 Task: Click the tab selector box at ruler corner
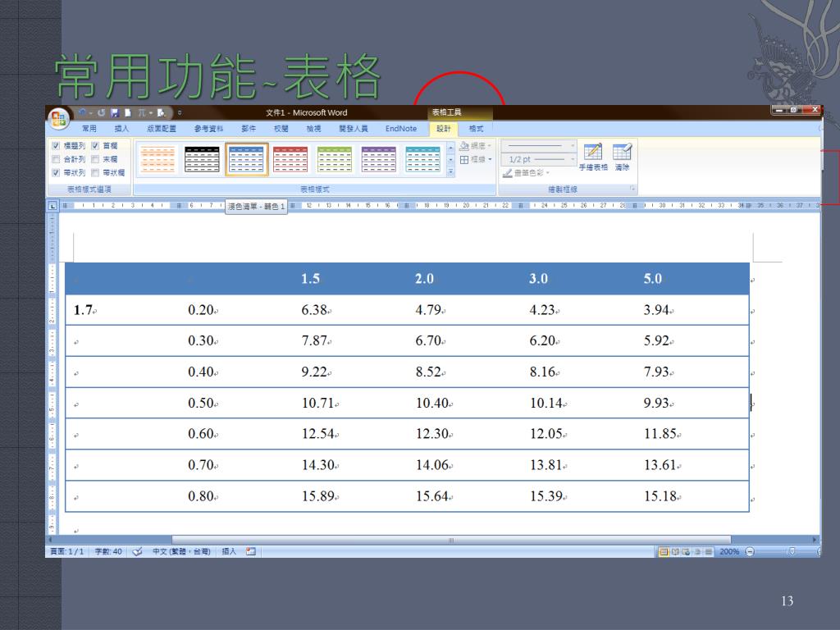tap(52, 206)
